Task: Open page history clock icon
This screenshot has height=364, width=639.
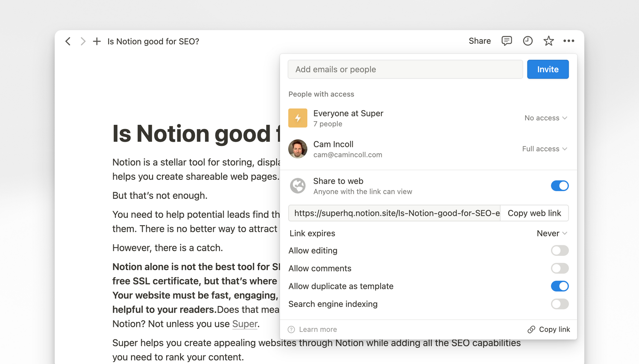Action: (x=528, y=41)
